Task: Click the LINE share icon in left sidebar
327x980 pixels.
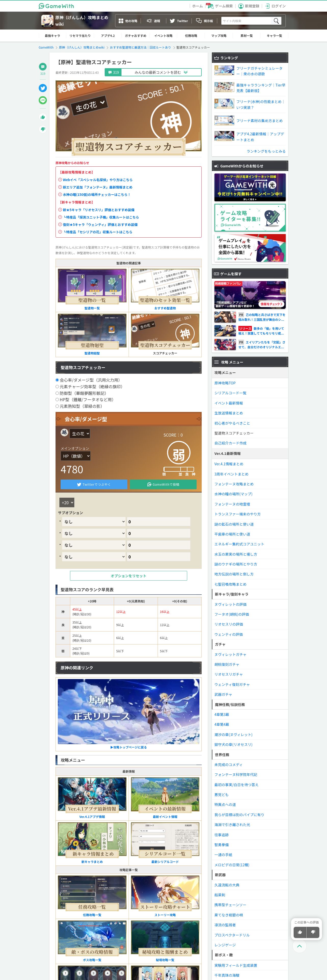Action: coord(43,100)
